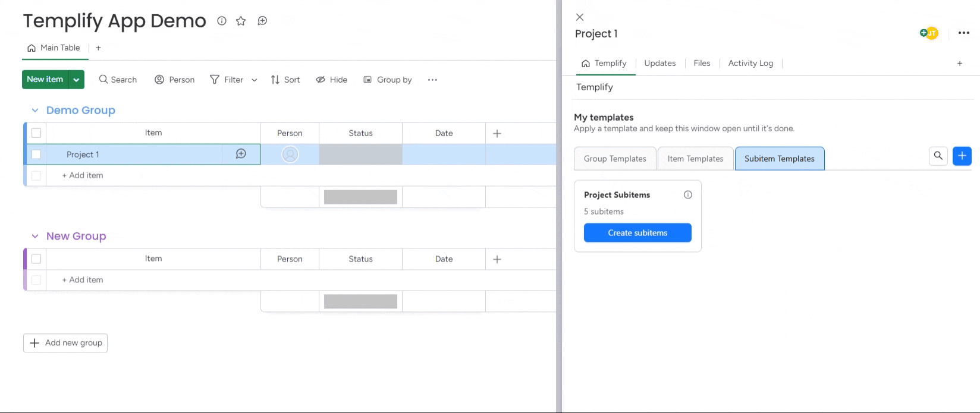980x413 pixels.
Task: Open the Sort tool
Action: click(285, 80)
